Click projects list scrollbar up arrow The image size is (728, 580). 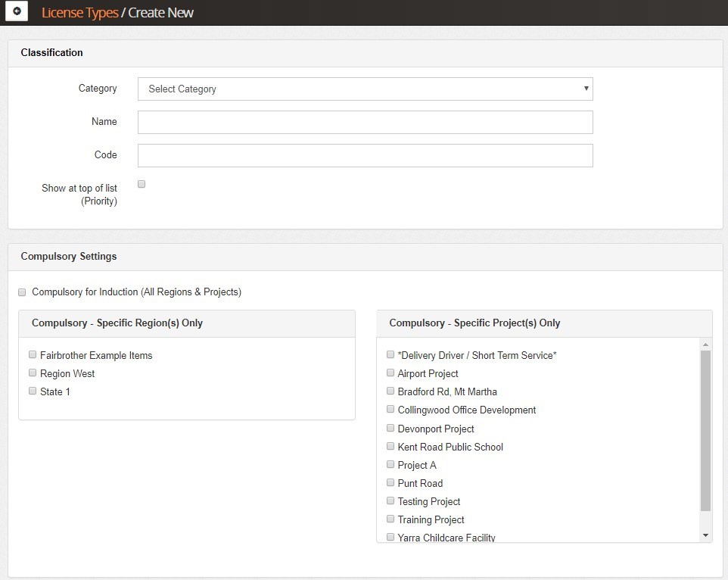pyautogui.click(x=705, y=344)
